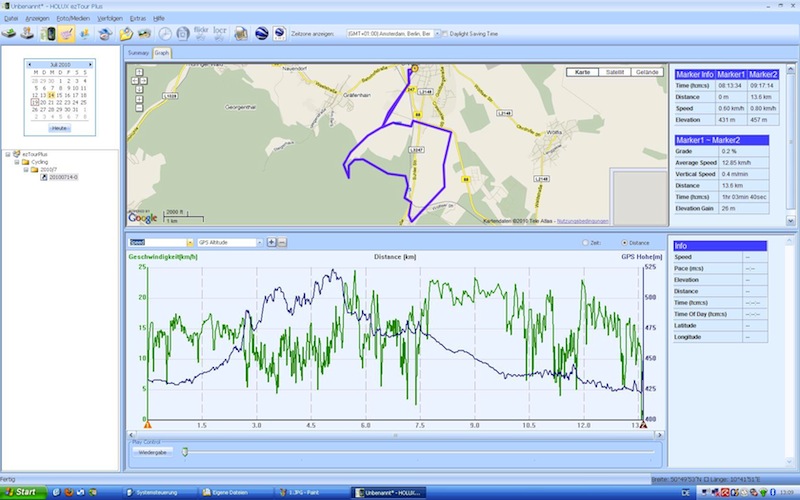Open the time zone dropdown
This screenshot has height=500, width=800.
(435, 33)
